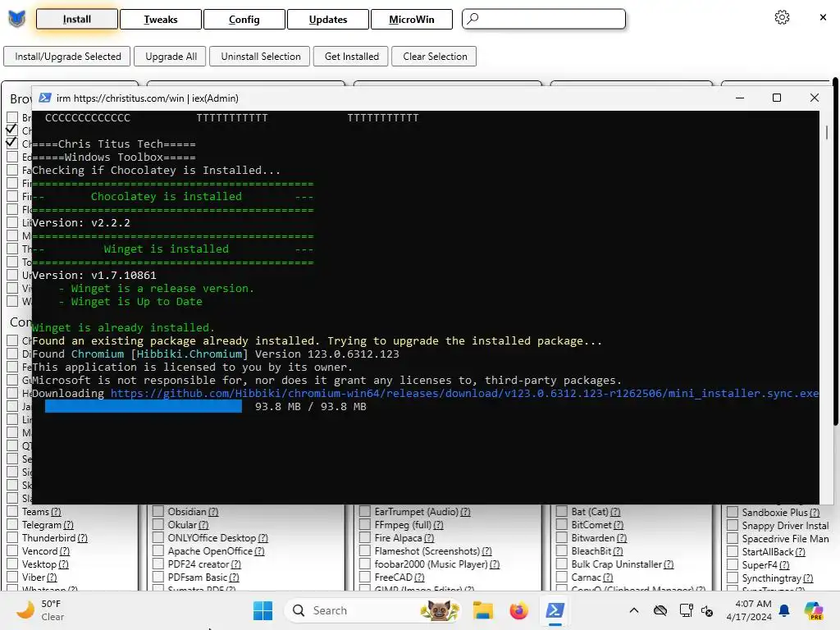The height and width of the screenshot is (630, 840).
Task: Check the Vesktop checkbox
Action: tap(12, 564)
